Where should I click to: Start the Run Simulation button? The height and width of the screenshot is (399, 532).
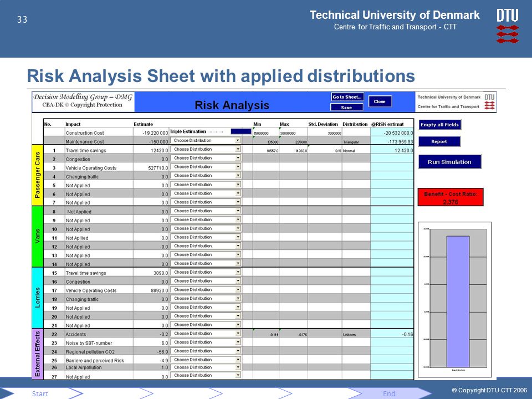[449, 162]
